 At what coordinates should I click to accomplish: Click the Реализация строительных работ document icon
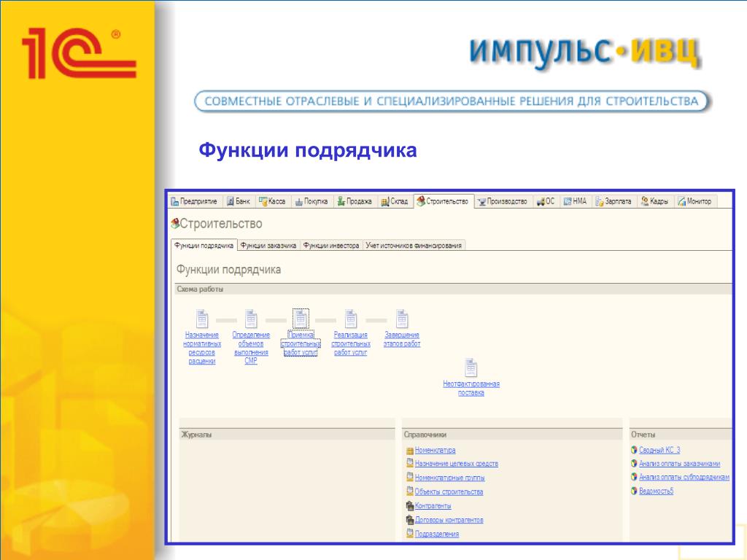(351, 319)
